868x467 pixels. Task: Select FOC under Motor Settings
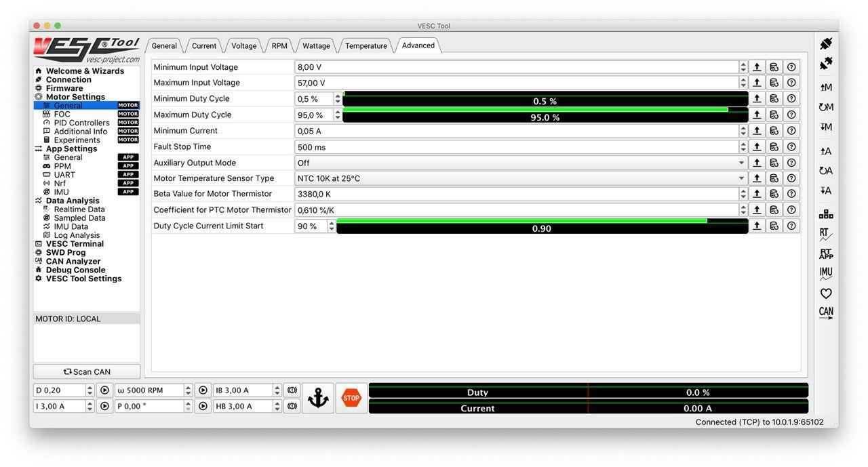[62, 115]
